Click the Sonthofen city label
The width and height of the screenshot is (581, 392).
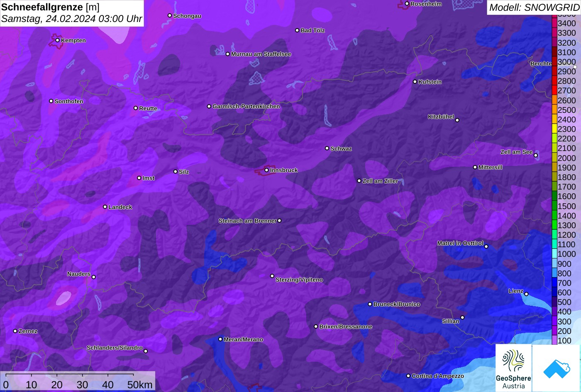[x=69, y=101]
